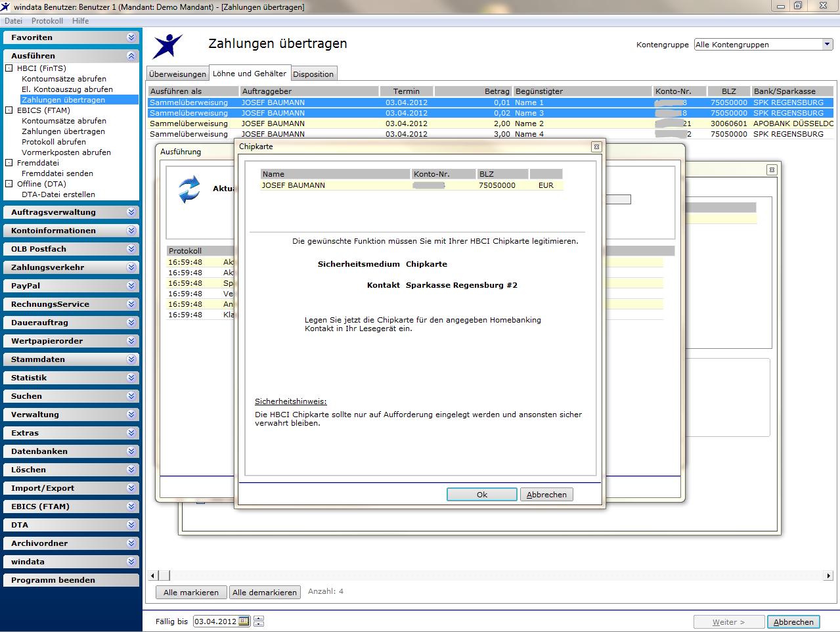Click the horizontal scrollbar right arrow

(x=828, y=576)
